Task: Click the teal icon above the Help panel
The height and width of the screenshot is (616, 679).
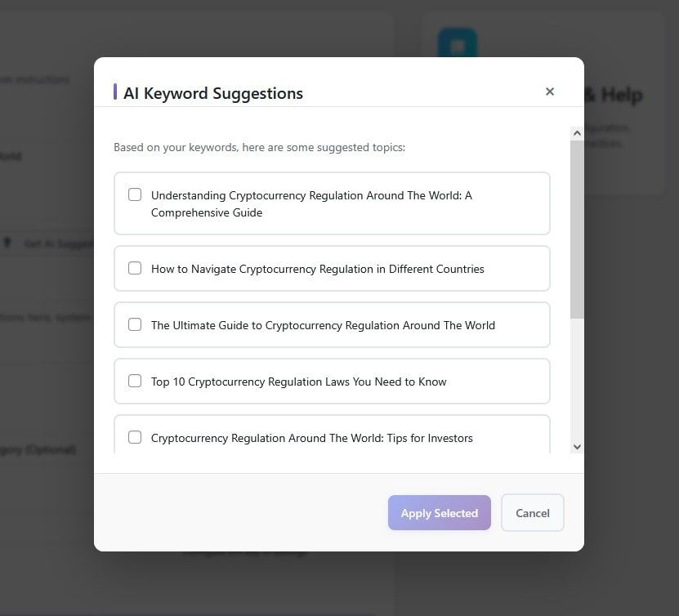Action: [x=457, y=47]
